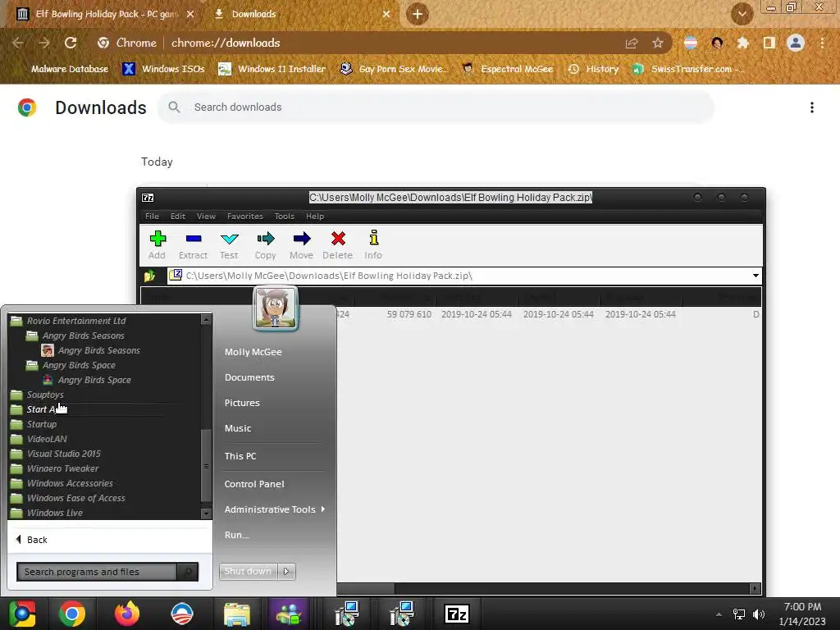Open new Chrome tab
Viewport: 840px width, 630px height.
tap(418, 14)
